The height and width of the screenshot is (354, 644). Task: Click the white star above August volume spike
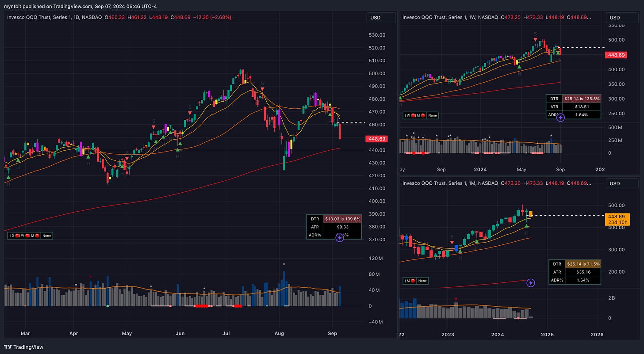[x=284, y=265]
